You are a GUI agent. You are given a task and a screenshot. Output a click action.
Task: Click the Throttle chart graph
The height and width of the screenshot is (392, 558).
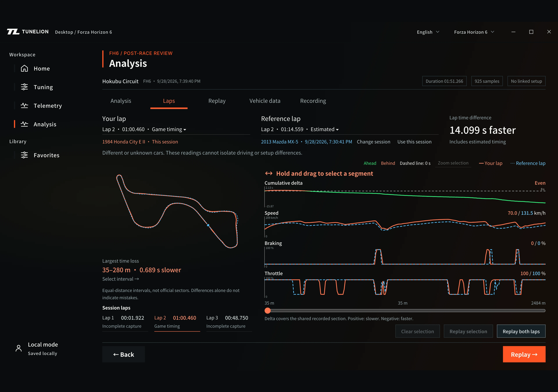[405, 287]
